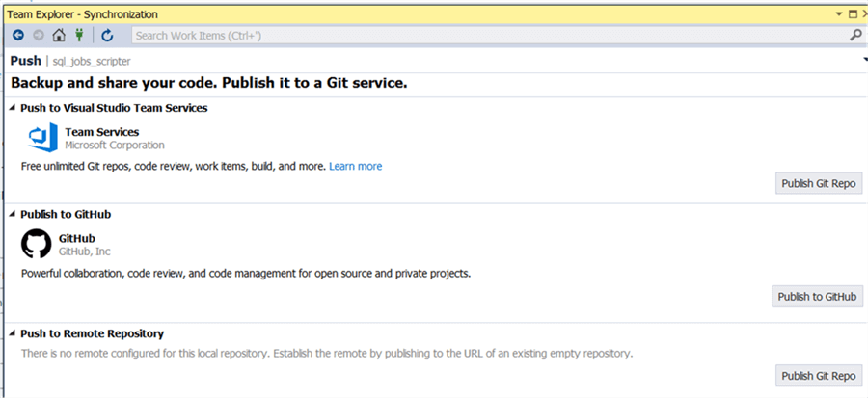This screenshot has width=868, height=398.
Task: Open the Push page dropdown arrow
Action: pyautogui.click(x=864, y=61)
